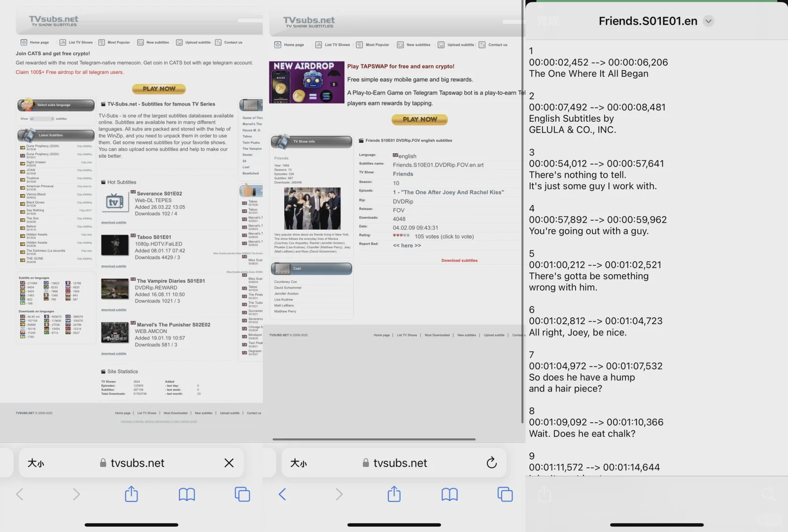This screenshot has height=532, width=788.
Task: Open share icon on middle screen toolbar
Action: 394,494
